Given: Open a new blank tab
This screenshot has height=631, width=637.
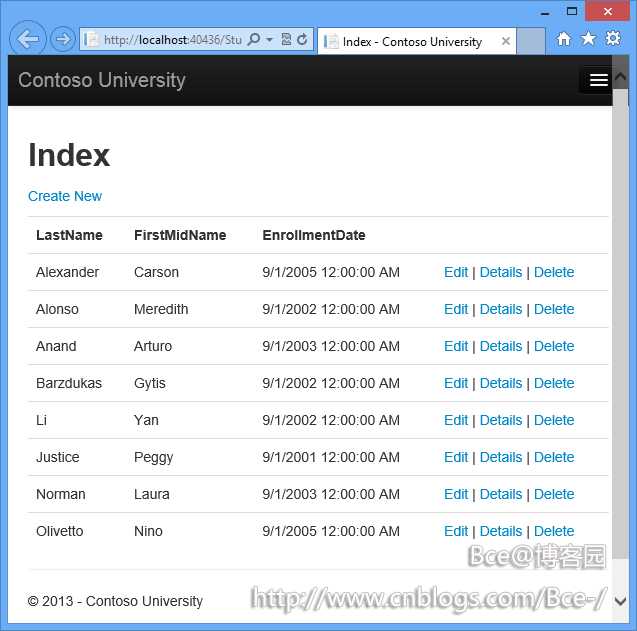Looking at the screenshot, I should point(531,41).
